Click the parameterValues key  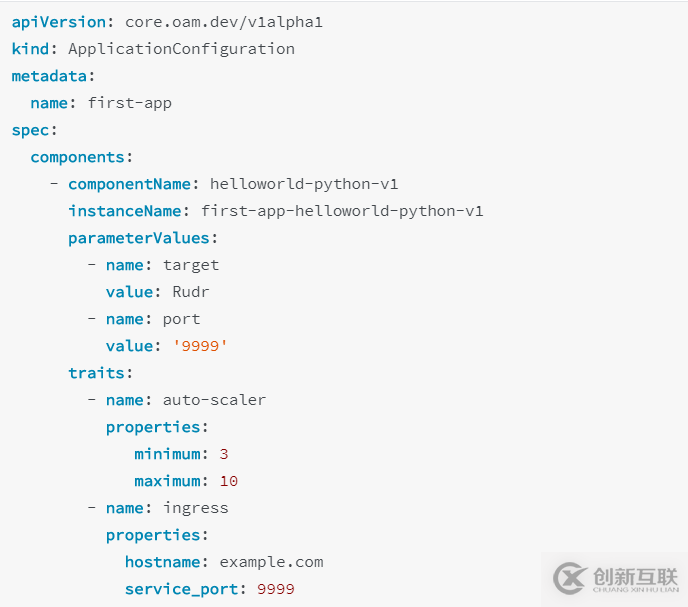[x=141, y=237]
